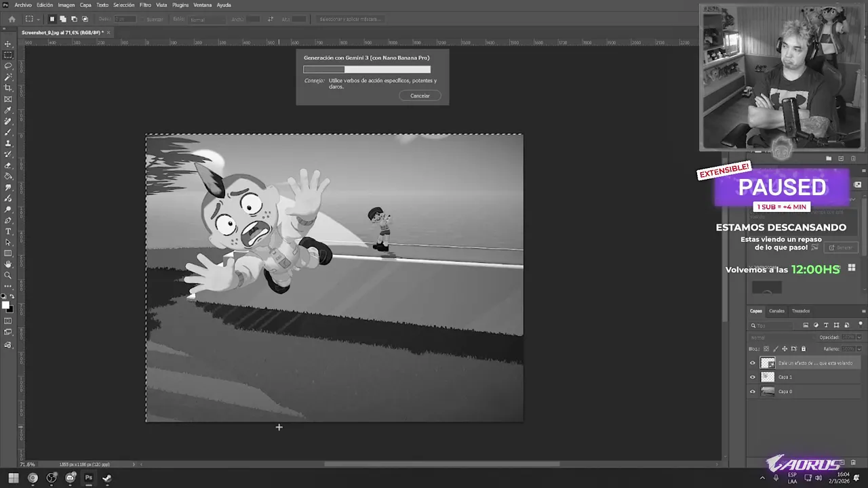Select the Frame tool

coord(8,99)
